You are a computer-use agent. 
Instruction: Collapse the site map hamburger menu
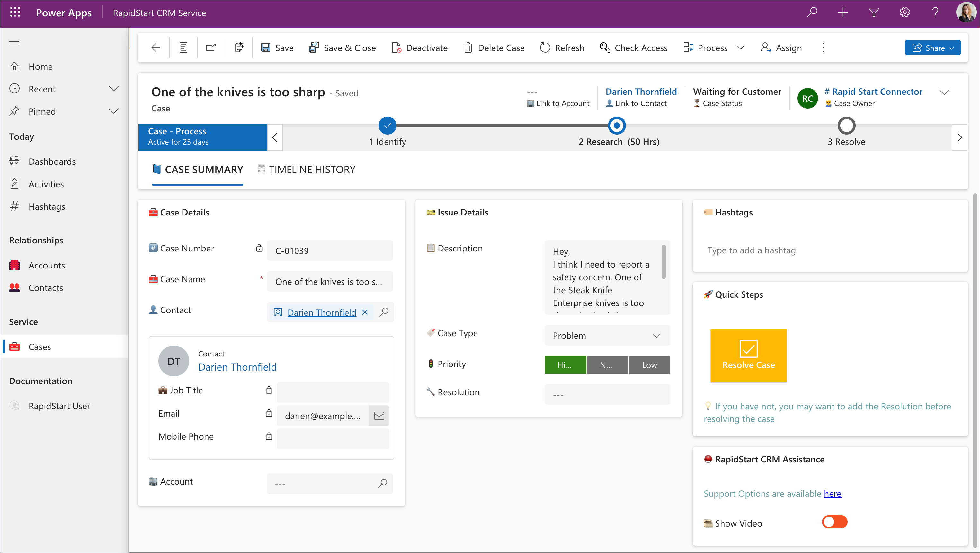(x=14, y=41)
